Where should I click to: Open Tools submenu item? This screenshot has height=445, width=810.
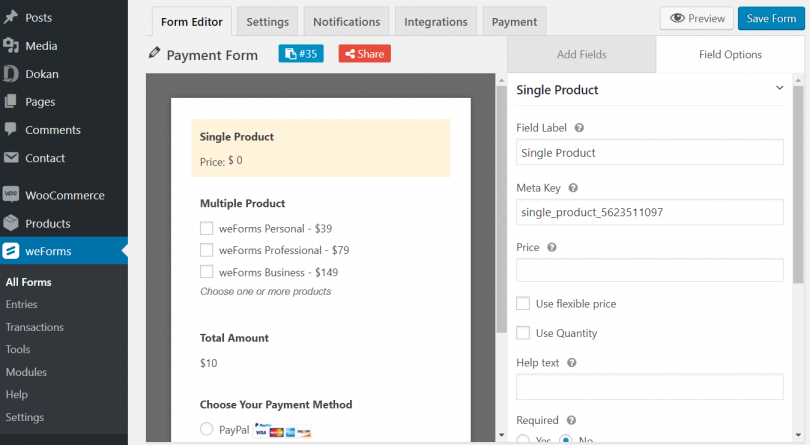tap(18, 349)
